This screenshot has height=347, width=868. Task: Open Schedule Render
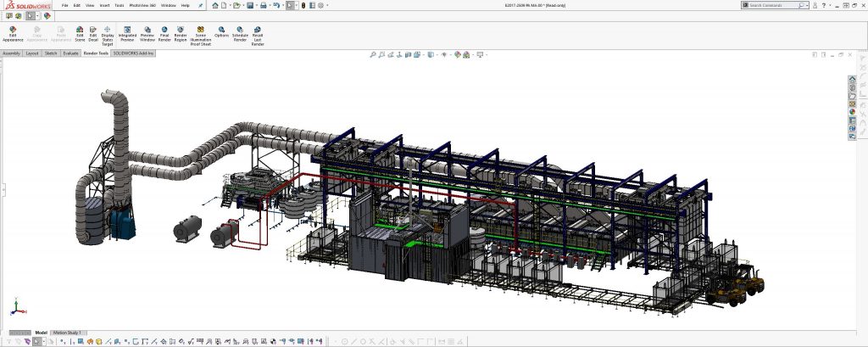point(240,33)
